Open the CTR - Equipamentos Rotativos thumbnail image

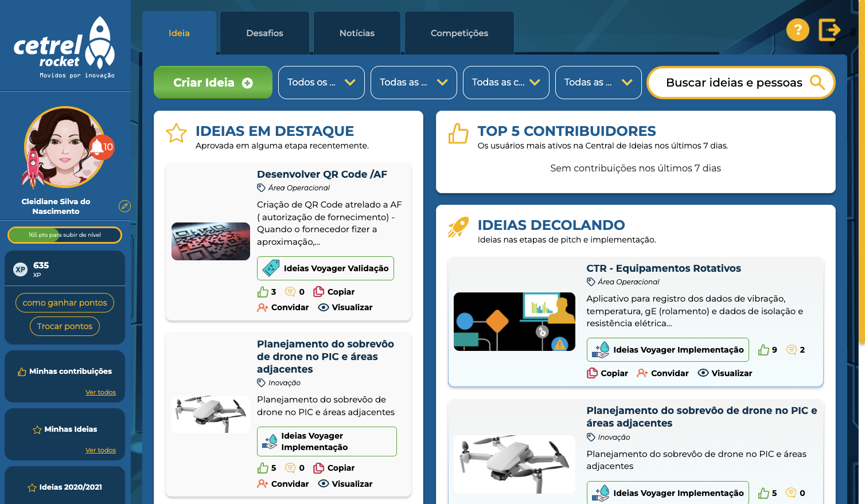tap(515, 322)
